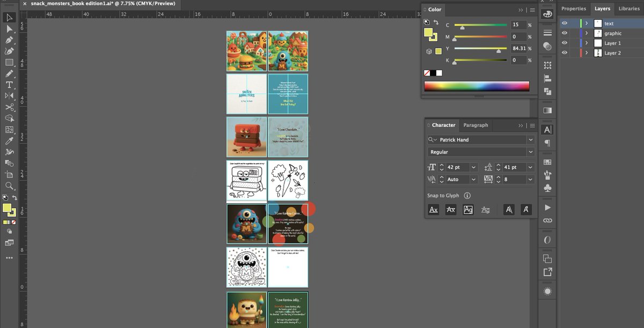Adjust the Cyan slider handle
This screenshot has width=644, height=328.
pyautogui.click(x=462, y=27)
